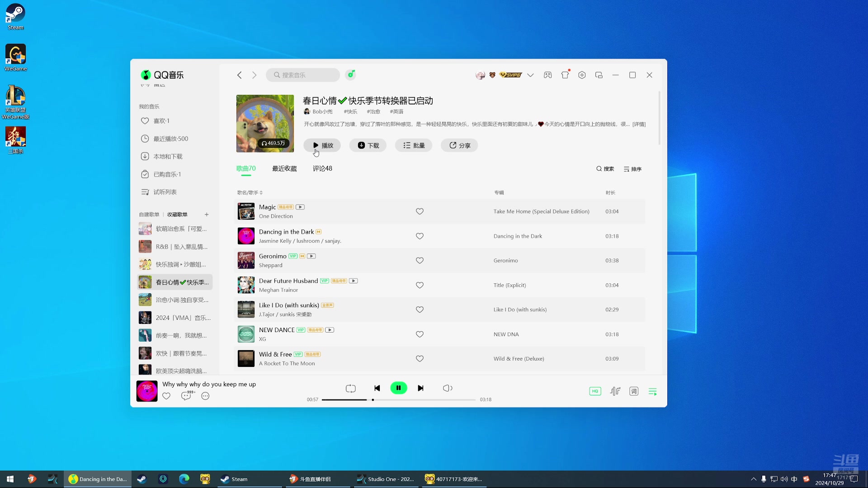This screenshot has height=488, width=868.
Task: Like Like I Do (with sunkis)
Action: tap(420, 310)
